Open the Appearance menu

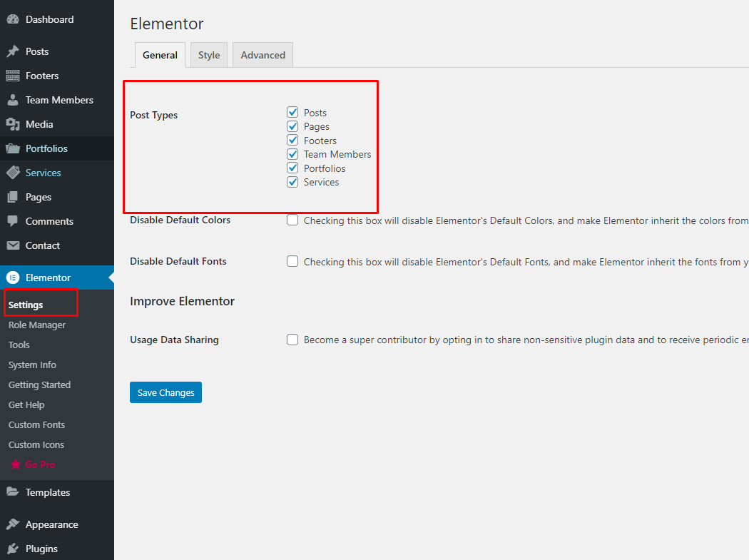coord(51,524)
